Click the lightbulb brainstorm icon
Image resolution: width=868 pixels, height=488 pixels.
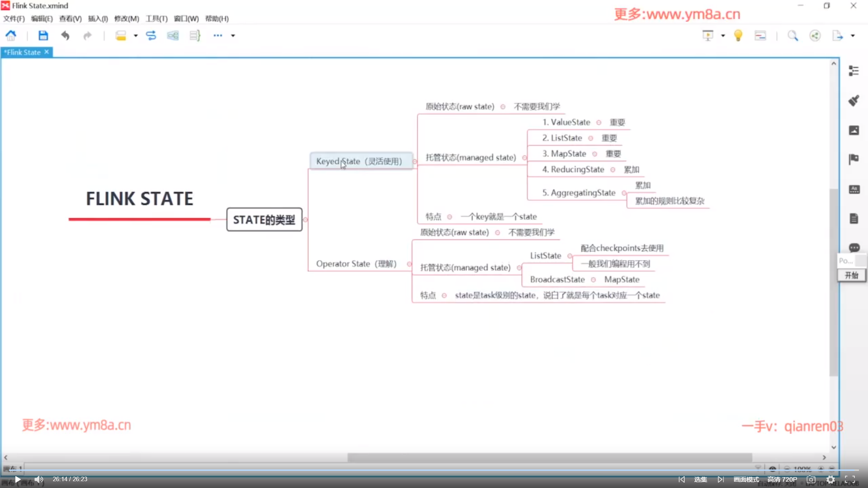(x=738, y=35)
